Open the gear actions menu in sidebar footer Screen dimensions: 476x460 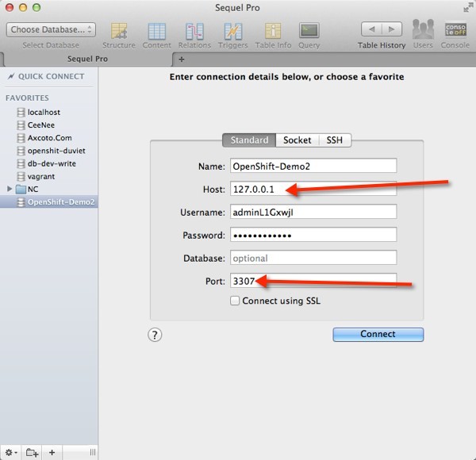click(x=11, y=452)
